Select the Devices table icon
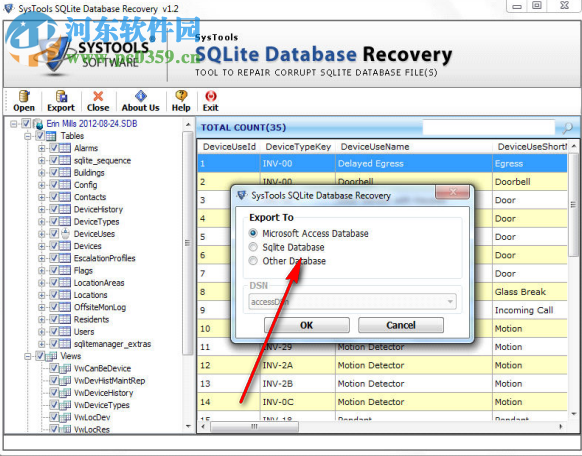 (x=65, y=246)
